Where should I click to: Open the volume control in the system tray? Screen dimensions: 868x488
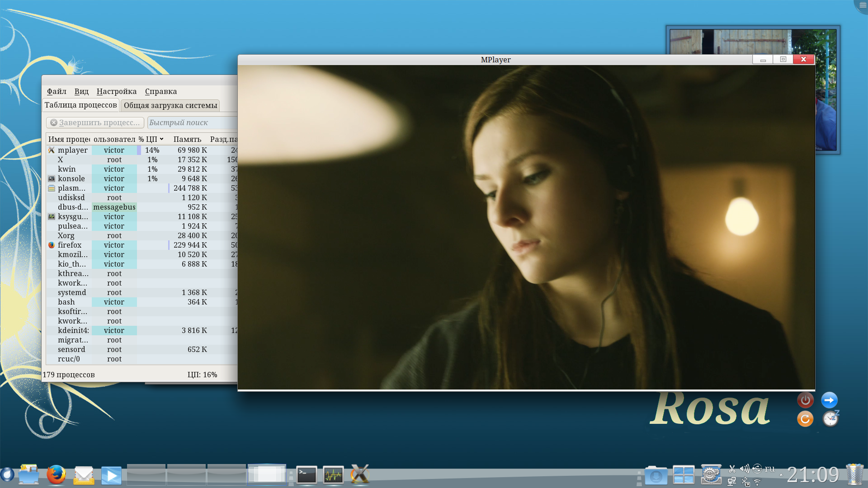(744, 469)
